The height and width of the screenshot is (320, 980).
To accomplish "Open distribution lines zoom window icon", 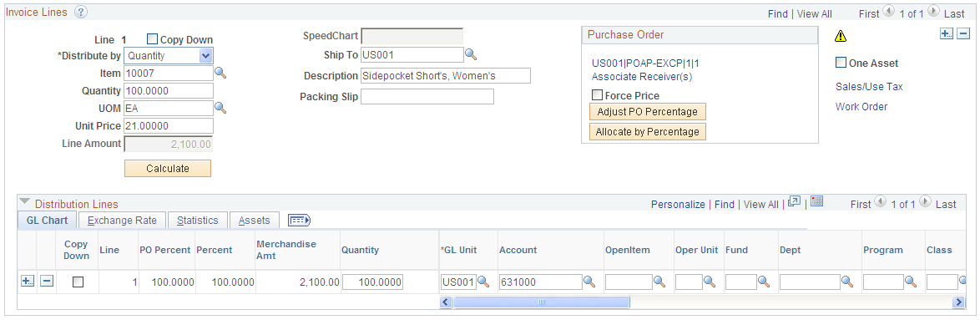I will (795, 202).
